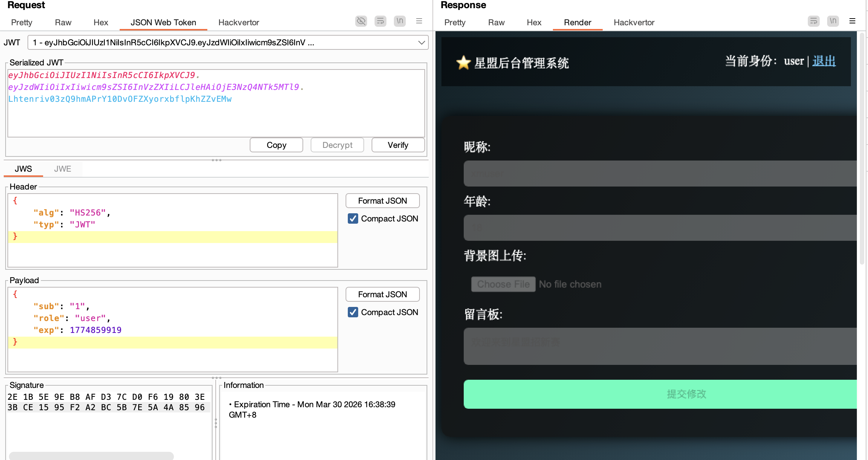Expand the JWT selection dropdown
The width and height of the screenshot is (868, 460).
tap(421, 43)
